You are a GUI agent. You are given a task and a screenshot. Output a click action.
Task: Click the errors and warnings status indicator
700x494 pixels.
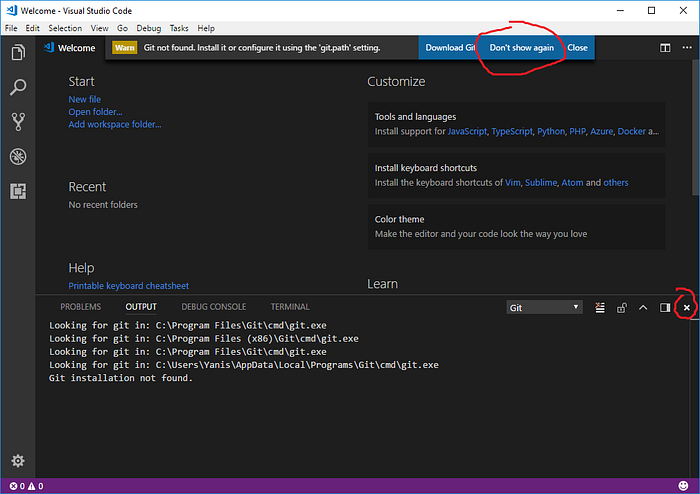point(26,486)
